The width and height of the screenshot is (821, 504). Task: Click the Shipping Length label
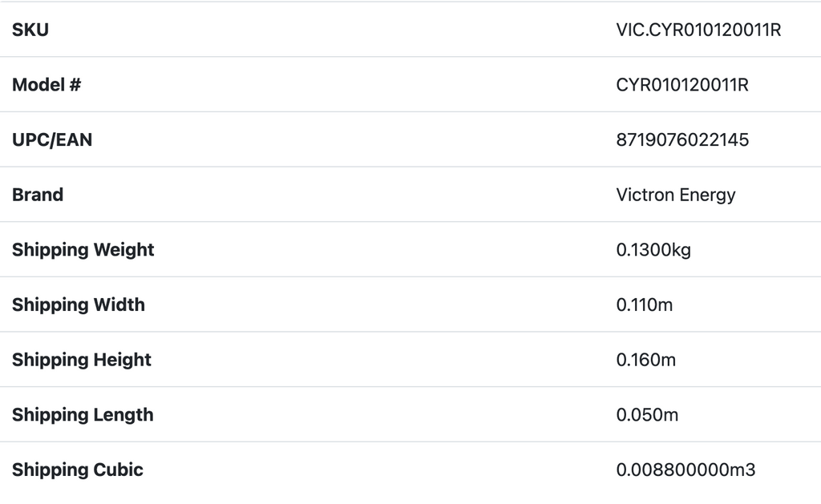click(83, 414)
